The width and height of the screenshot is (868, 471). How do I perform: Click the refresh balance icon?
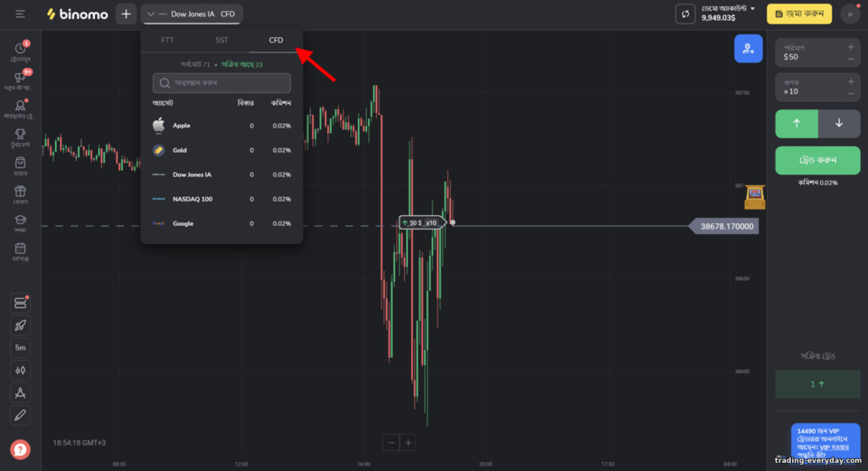click(685, 14)
